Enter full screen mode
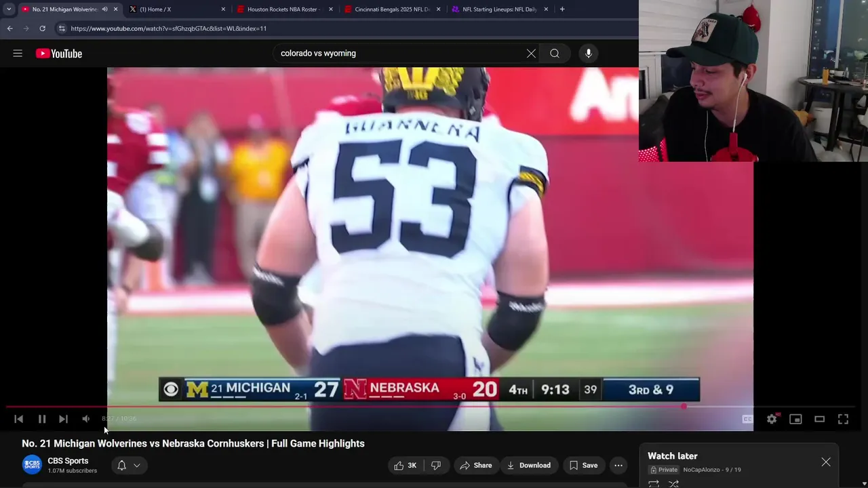Viewport: 868px width, 488px height. pyautogui.click(x=843, y=419)
